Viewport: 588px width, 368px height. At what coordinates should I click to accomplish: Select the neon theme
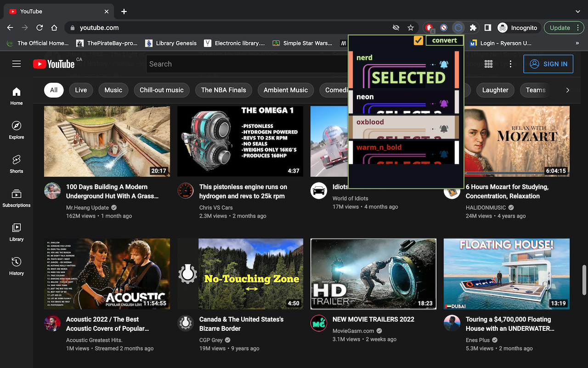[x=404, y=102]
